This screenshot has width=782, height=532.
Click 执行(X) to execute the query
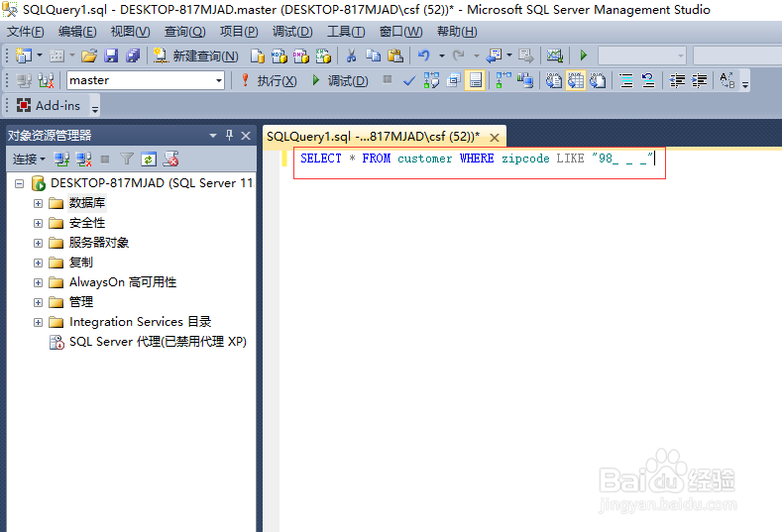click(x=269, y=81)
